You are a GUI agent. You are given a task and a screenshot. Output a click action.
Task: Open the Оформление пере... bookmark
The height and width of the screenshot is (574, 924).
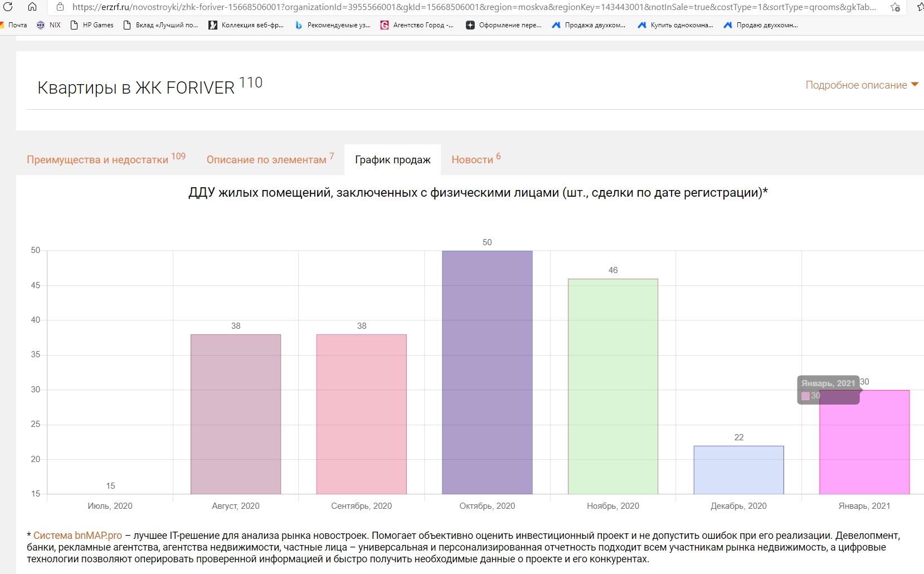click(503, 25)
